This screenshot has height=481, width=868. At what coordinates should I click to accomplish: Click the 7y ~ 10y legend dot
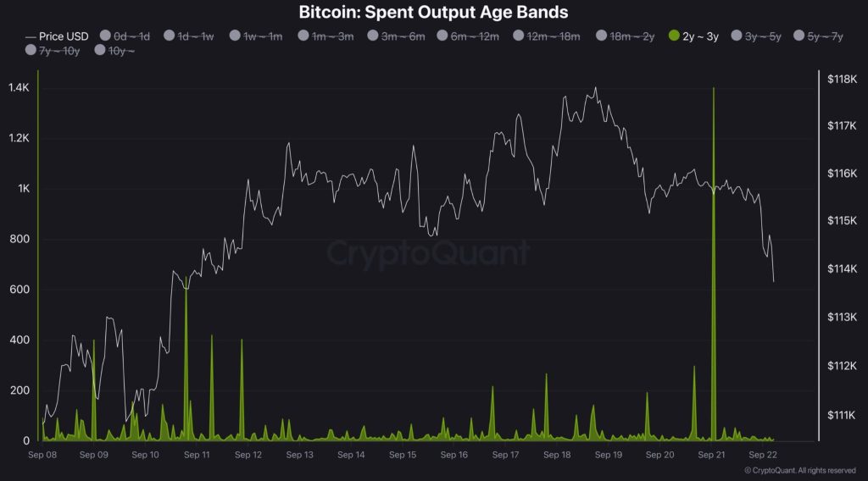tap(31, 52)
